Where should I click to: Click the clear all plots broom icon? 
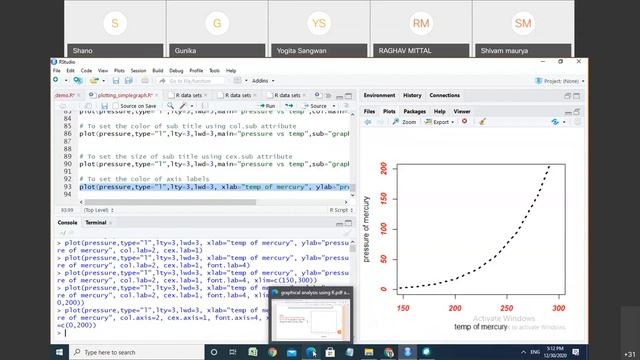point(482,122)
